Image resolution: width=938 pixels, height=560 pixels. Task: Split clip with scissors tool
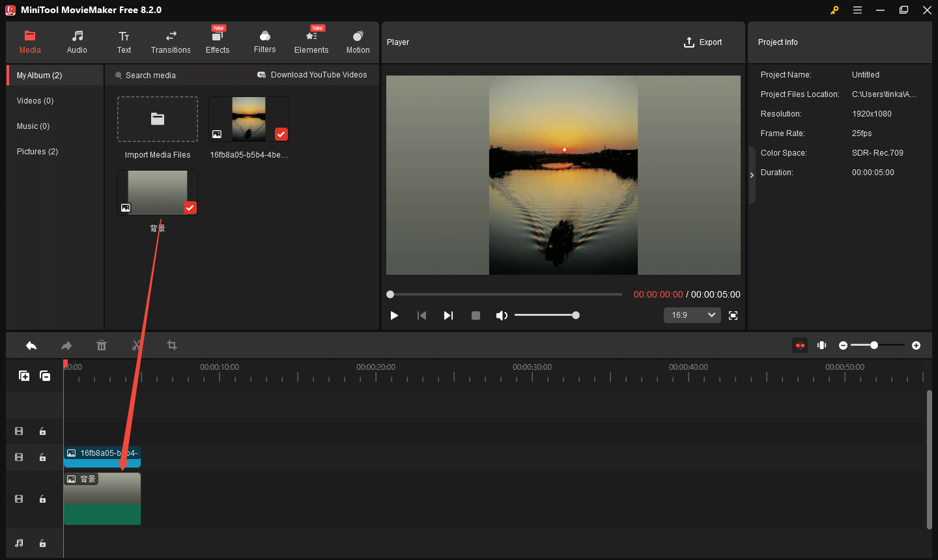click(137, 346)
